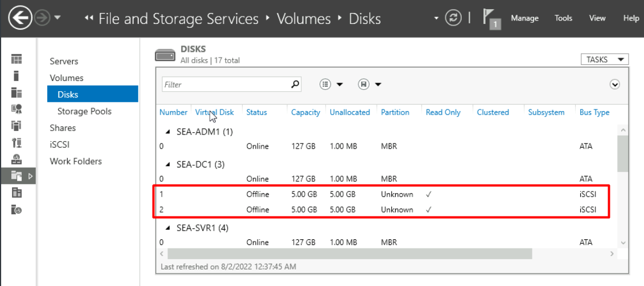Click the Disks breadcrumb in title bar
Image resolution: width=644 pixels, height=286 pixels.
point(365,19)
